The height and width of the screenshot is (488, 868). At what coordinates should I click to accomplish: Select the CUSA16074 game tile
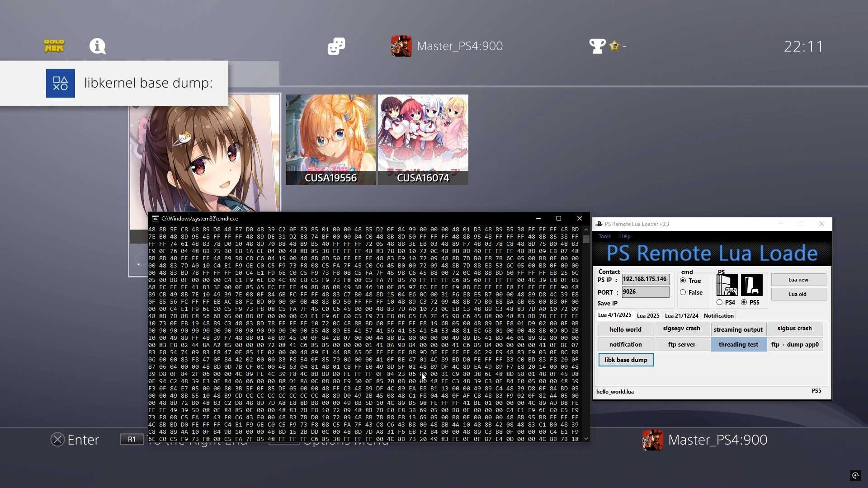(423, 140)
